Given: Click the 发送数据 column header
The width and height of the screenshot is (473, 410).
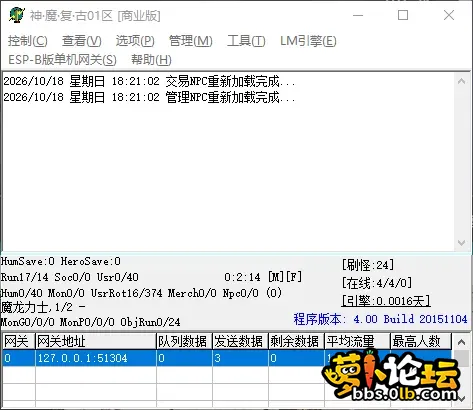Looking at the screenshot, I should (240, 341).
